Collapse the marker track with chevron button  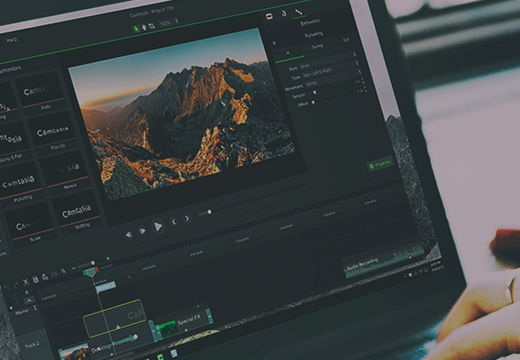tap(29, 301)
